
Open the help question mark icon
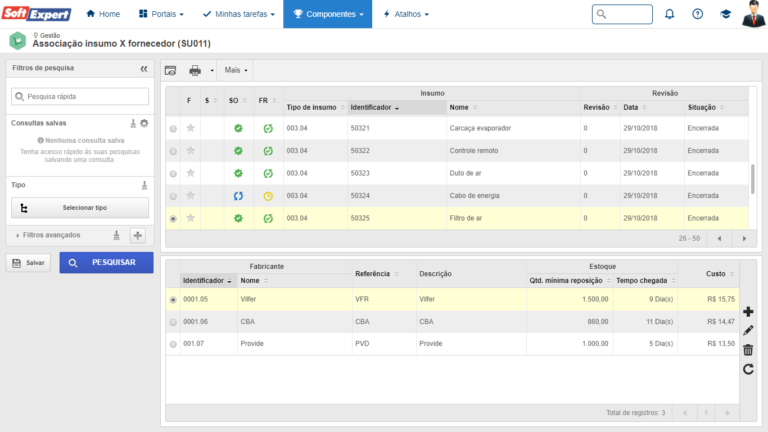pyautogui.click(x=697, y=14)
